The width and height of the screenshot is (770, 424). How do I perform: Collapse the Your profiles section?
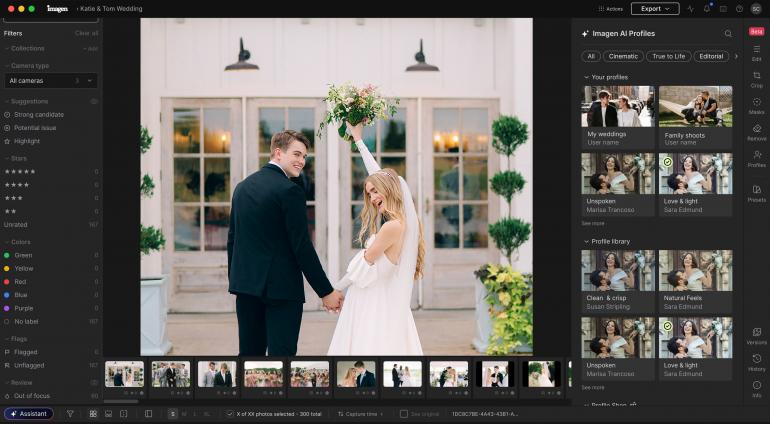[586, 77]
